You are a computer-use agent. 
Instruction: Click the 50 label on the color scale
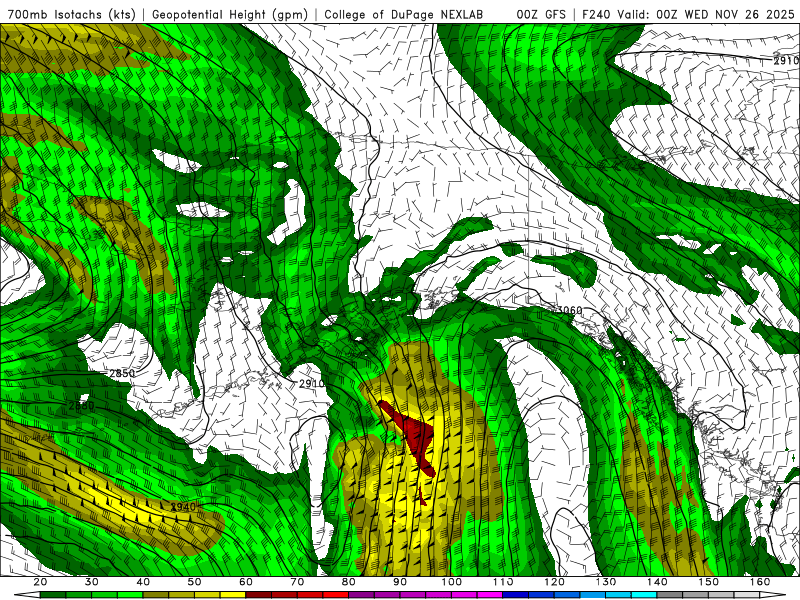(194, 582)
